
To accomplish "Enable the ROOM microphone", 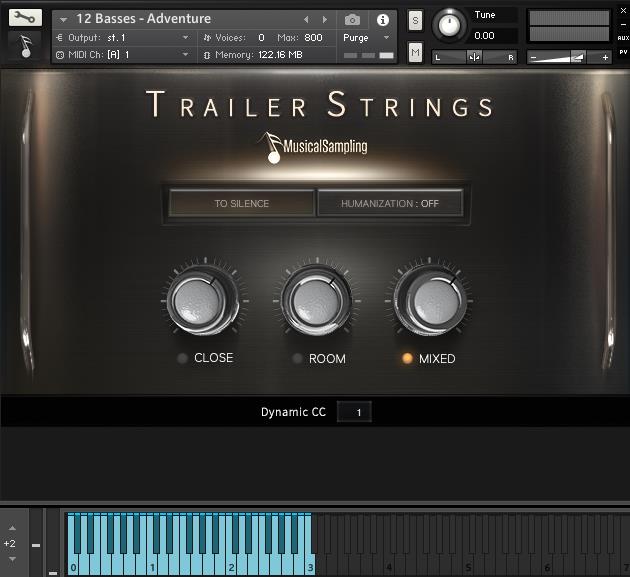I will [x=297, y=358].
